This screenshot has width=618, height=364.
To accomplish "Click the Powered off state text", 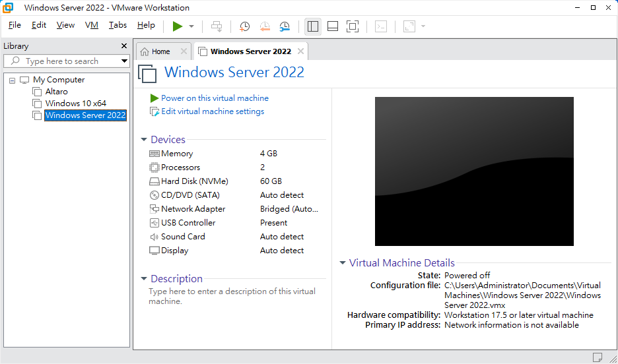I will click(467, 276).
